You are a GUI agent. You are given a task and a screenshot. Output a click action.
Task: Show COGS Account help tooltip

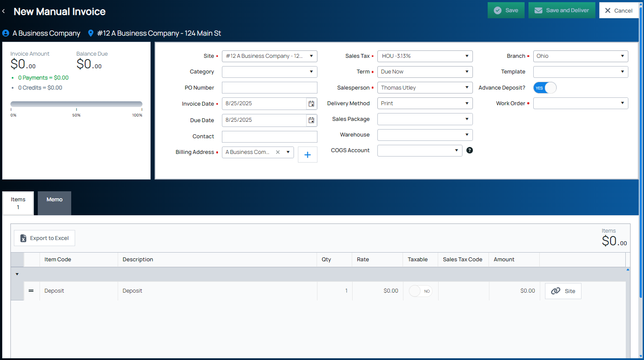tap(469, 150)
